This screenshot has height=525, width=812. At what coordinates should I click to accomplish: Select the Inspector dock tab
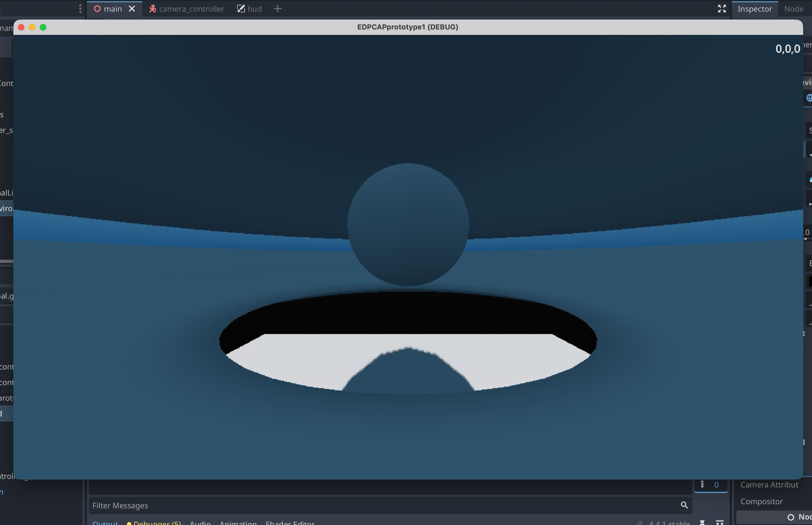pos(754,9)
